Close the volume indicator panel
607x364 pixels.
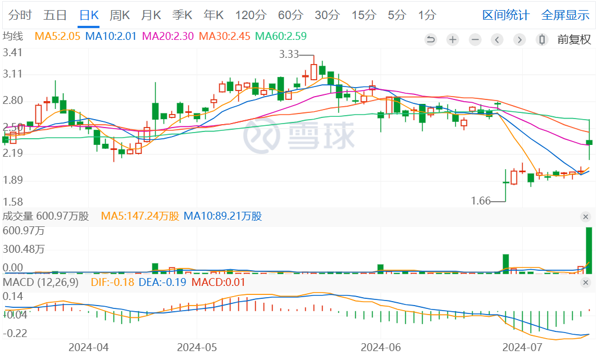coord(585,217)
